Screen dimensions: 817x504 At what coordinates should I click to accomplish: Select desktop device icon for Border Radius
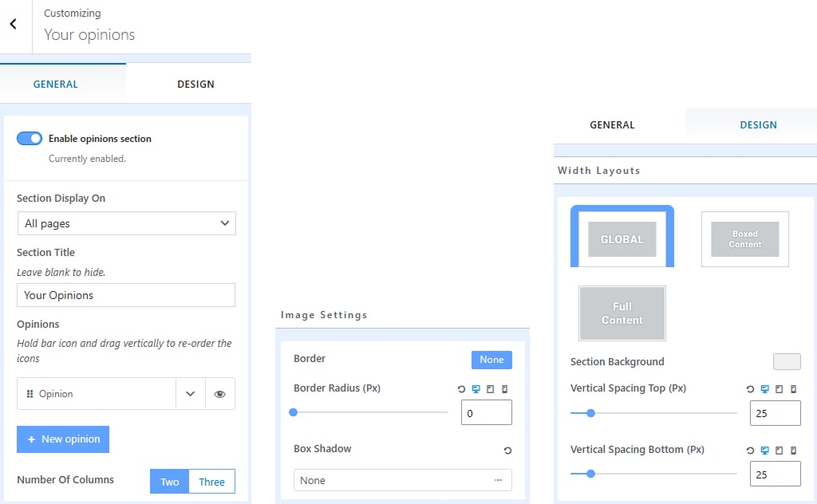pos(476,389)
